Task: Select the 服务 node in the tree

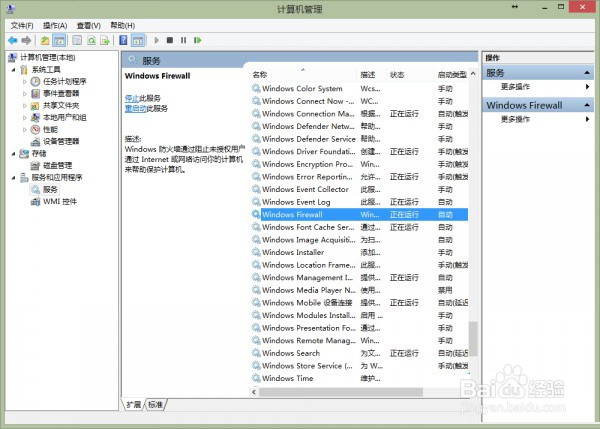Action: pyautogui.click(x=50, y=189)
